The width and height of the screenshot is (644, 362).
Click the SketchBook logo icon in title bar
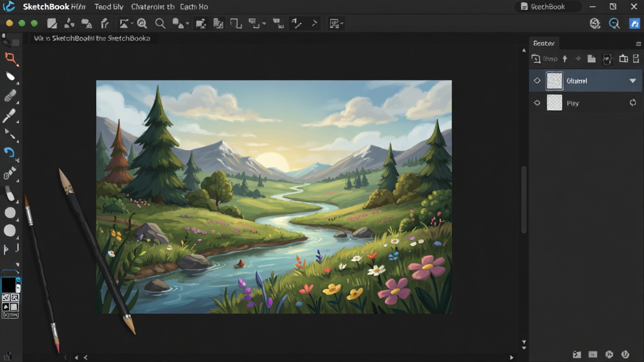9,6
